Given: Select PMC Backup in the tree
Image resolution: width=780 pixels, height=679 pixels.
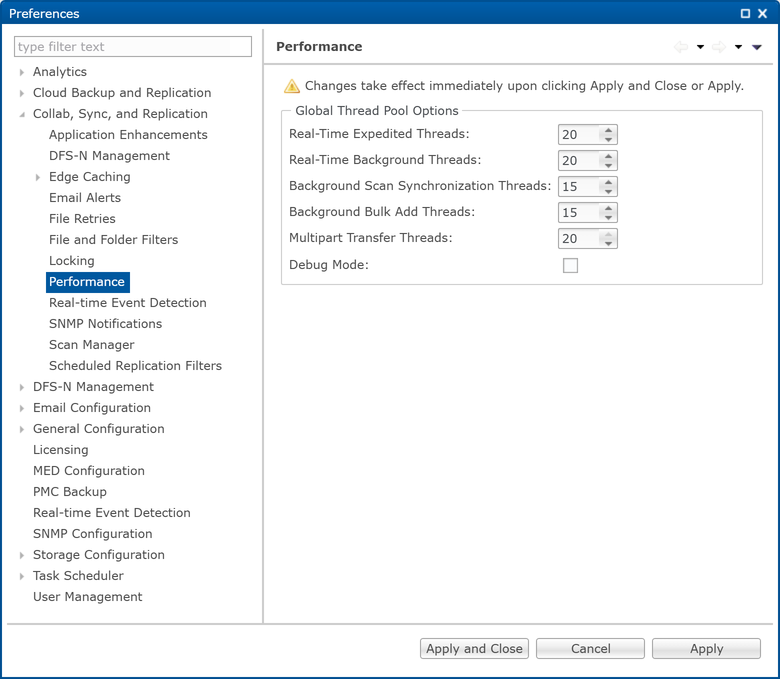Looking at the screenshot, I should click(70, 492).
